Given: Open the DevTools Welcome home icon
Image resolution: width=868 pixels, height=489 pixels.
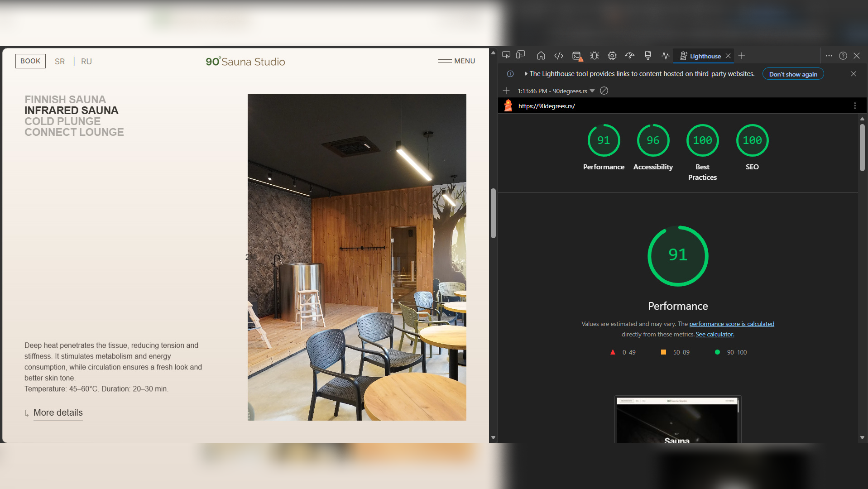Looking at the screenshot, I should (541, 56).
